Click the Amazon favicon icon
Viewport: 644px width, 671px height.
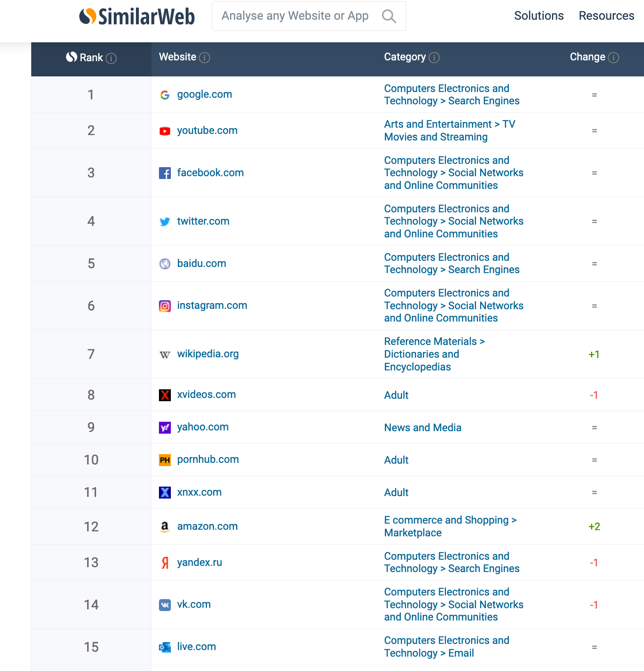[x=165, y=527]
